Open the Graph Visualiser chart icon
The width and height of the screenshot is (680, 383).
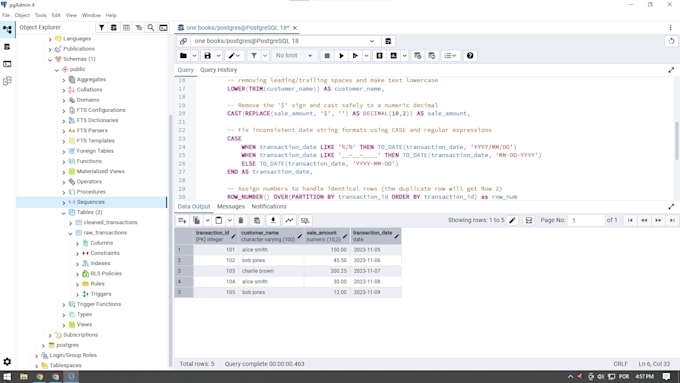coord(289,220)
